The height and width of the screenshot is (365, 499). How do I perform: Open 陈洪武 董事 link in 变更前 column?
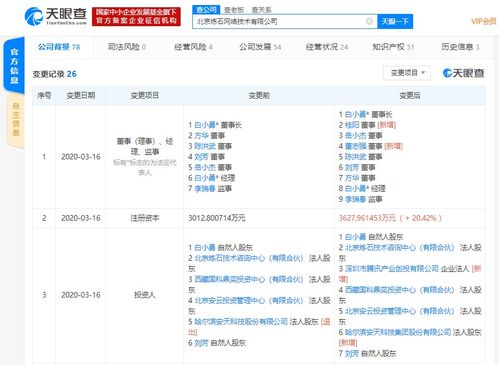pos(205,146)
